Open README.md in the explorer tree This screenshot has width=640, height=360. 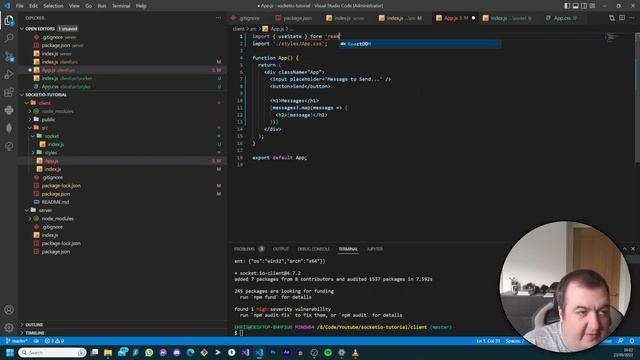[x=55, y=202]
